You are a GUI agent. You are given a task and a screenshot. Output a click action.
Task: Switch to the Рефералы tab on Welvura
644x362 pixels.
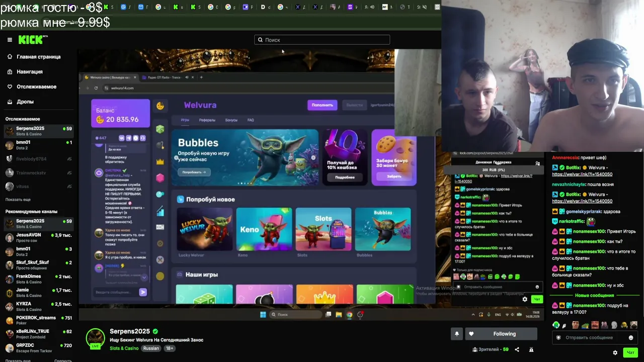pos(207,120)
